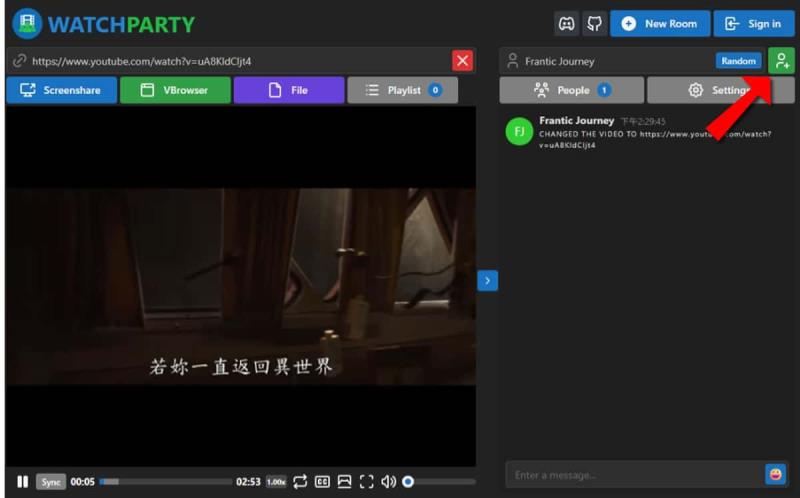Click the YouTube link in the chat message
The height and width of the screenshot is (498, 800).
(655, 140)
